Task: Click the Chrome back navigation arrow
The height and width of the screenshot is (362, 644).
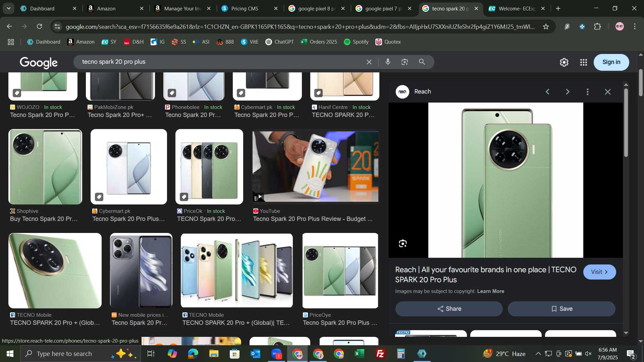Action: click(x=9, y=26)
